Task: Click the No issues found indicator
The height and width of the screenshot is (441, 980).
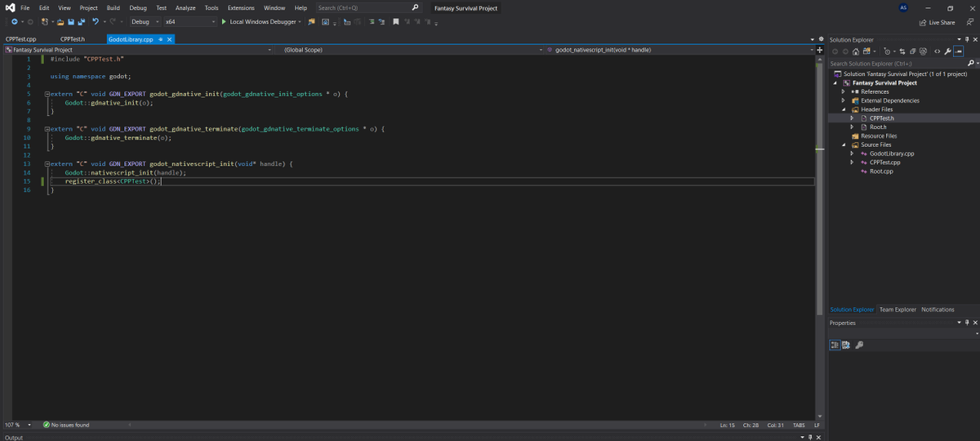Action: [x=65, y=425]
